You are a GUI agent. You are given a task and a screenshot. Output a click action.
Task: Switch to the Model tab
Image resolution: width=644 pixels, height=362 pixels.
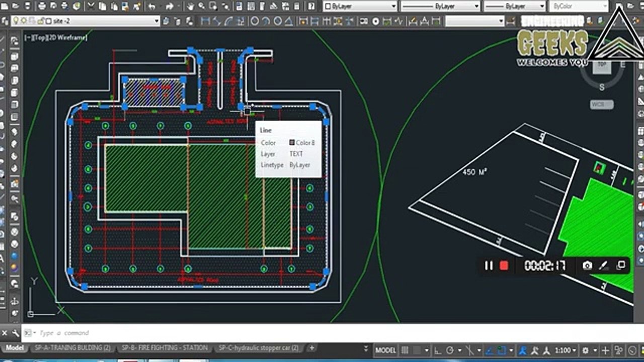coord(15,348)
